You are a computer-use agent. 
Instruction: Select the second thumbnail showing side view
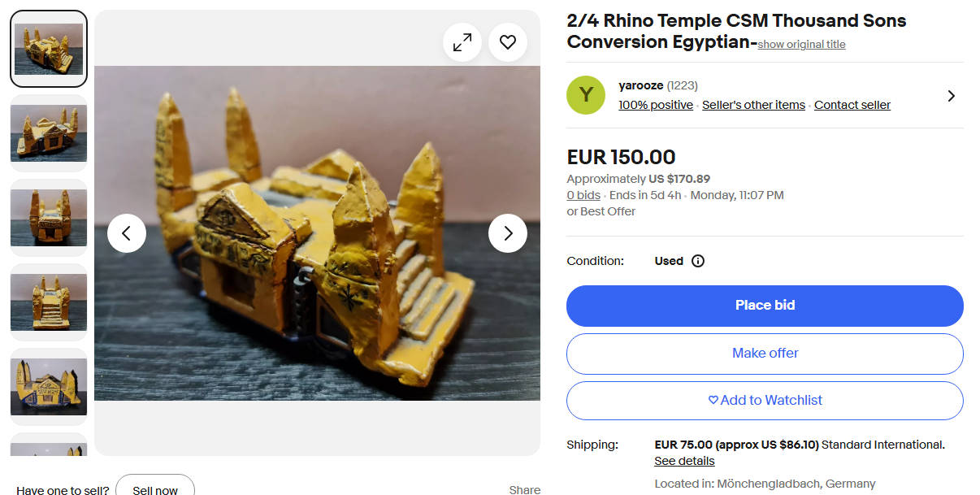49,133
